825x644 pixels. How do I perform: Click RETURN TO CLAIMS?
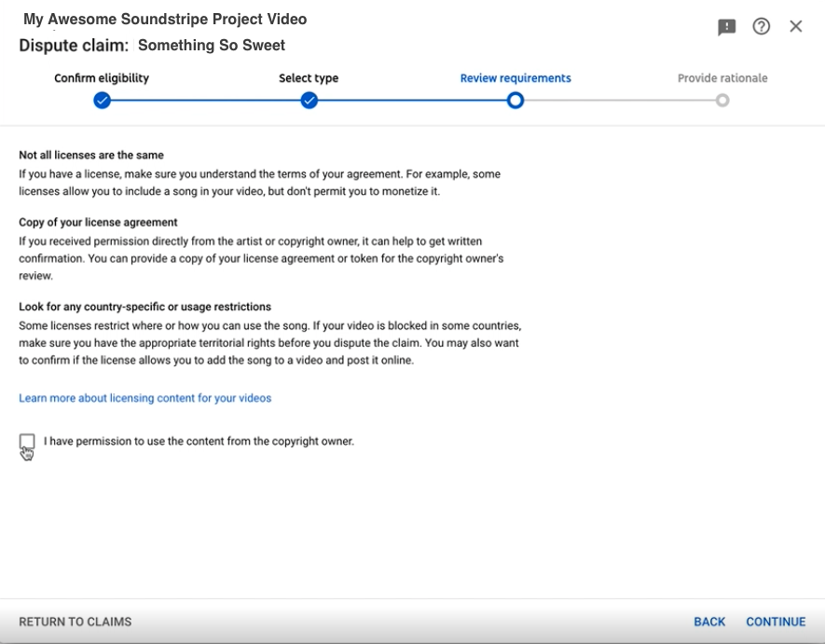pos(76,622)
